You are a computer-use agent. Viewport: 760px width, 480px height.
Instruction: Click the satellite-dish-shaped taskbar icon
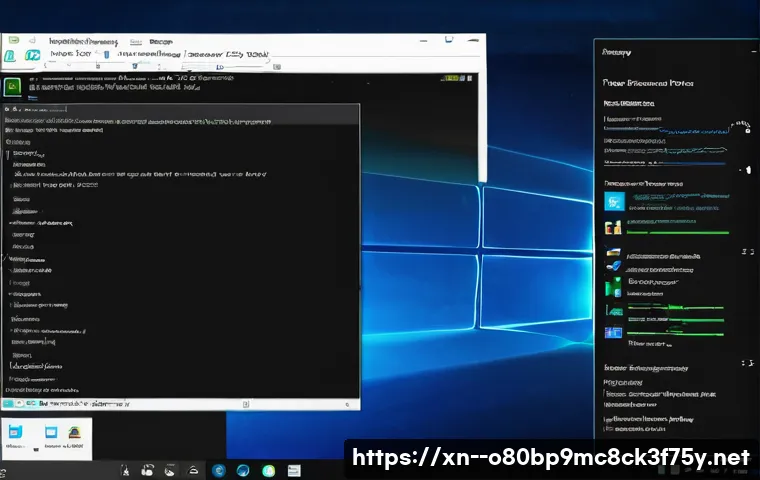coord(170,470)
